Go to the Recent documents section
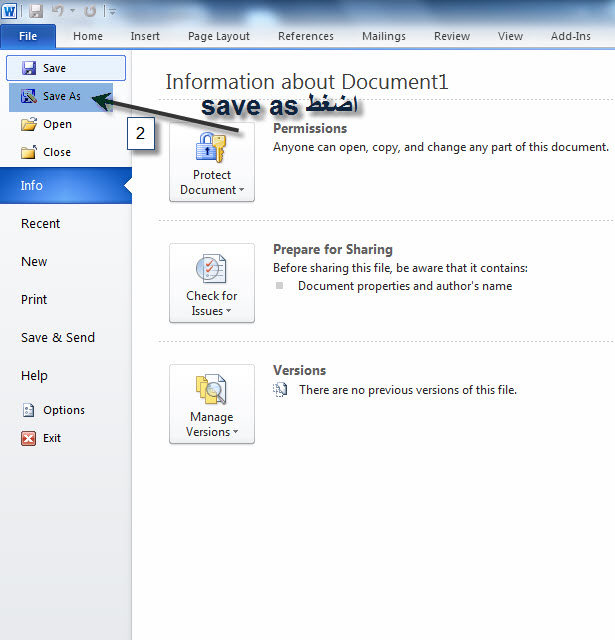 click(41, 224)
